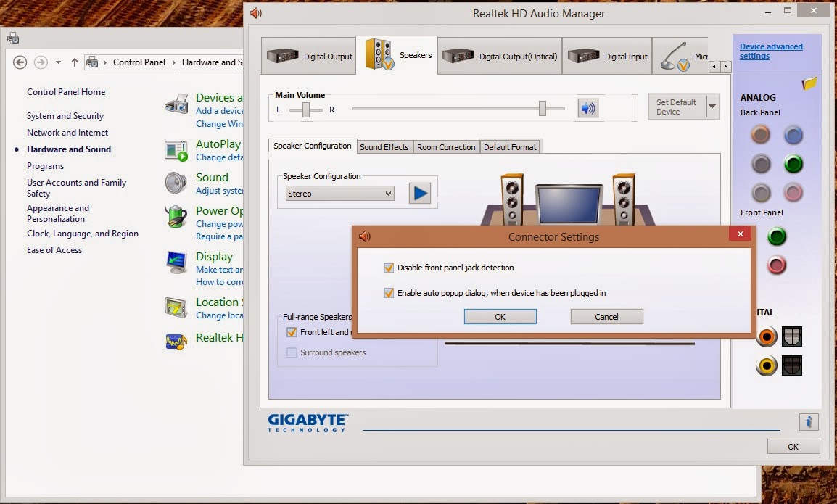
Task: Click OK in Connector Settings dialog
Action: (x=500, y=317)
